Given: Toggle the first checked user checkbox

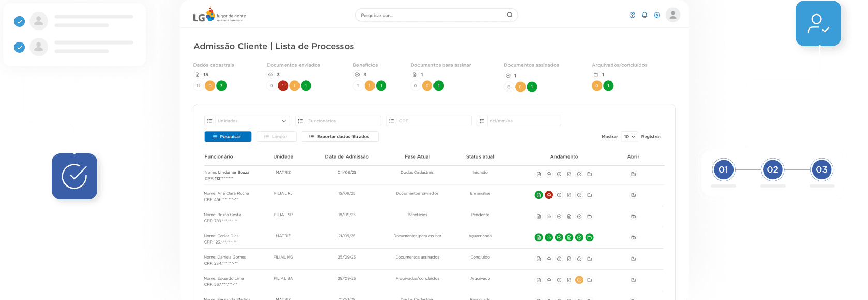Looking at the screenshot, I should point(19,21).
